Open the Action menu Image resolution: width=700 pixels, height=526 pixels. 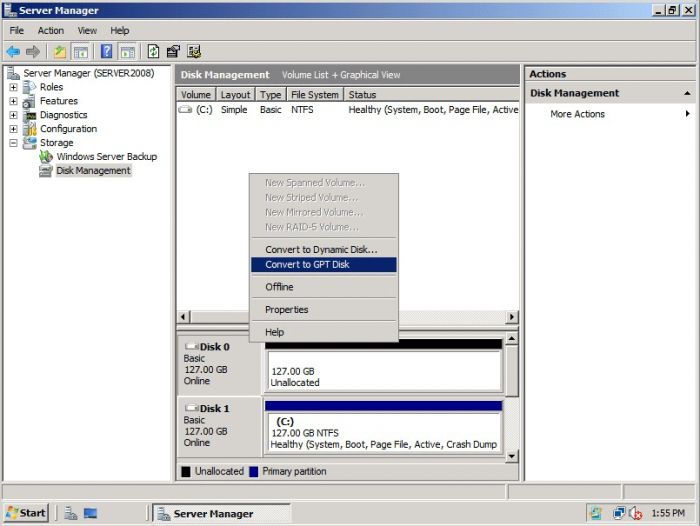tap(50, 30)
